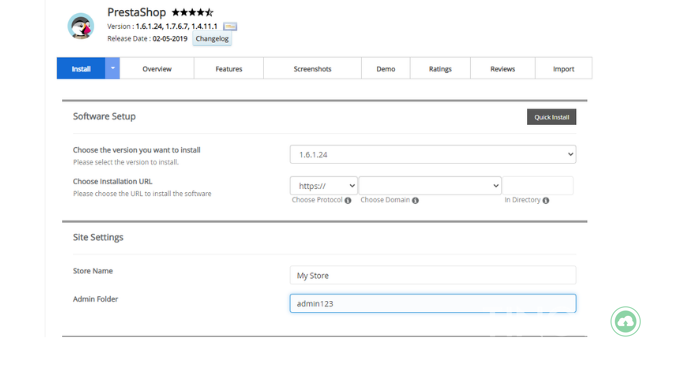Select the Import tab
The image size is (700, 375).
(564, 69)
